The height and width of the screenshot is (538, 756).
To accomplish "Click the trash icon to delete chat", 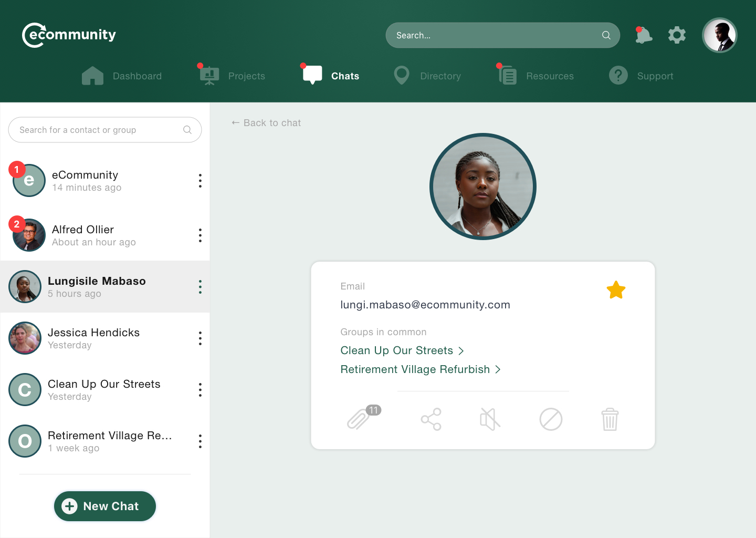I will (610, 419).
